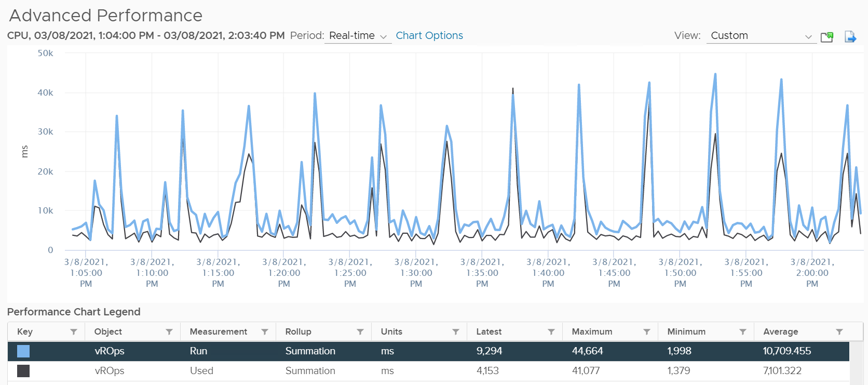The width and height of the screenshot is (868, 385).
Task: Filter the Rollup column
Action: 360,331
